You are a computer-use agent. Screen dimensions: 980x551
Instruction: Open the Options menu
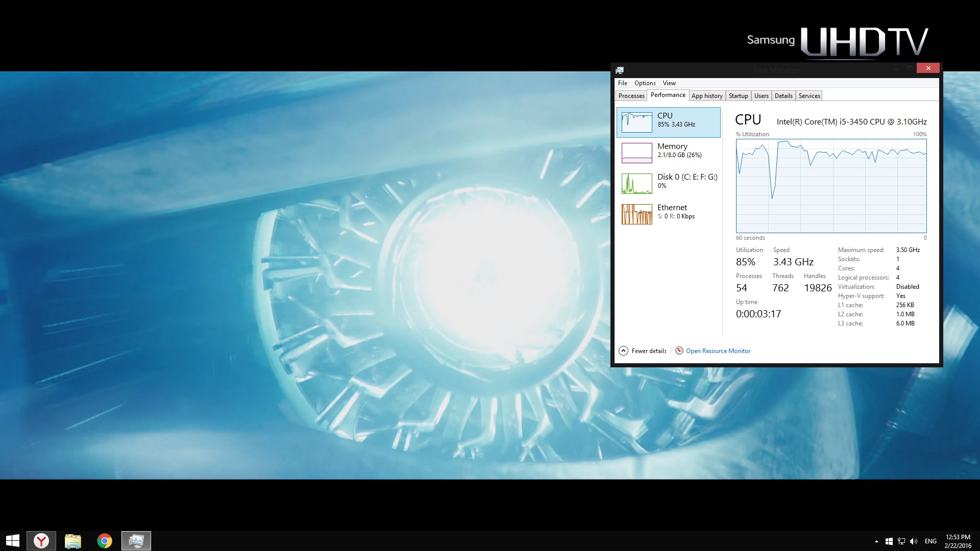click(x=645, y=83)
